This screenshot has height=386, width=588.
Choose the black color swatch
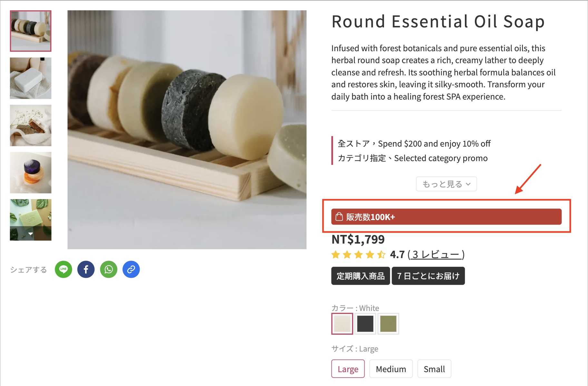[x=365, y=323]
